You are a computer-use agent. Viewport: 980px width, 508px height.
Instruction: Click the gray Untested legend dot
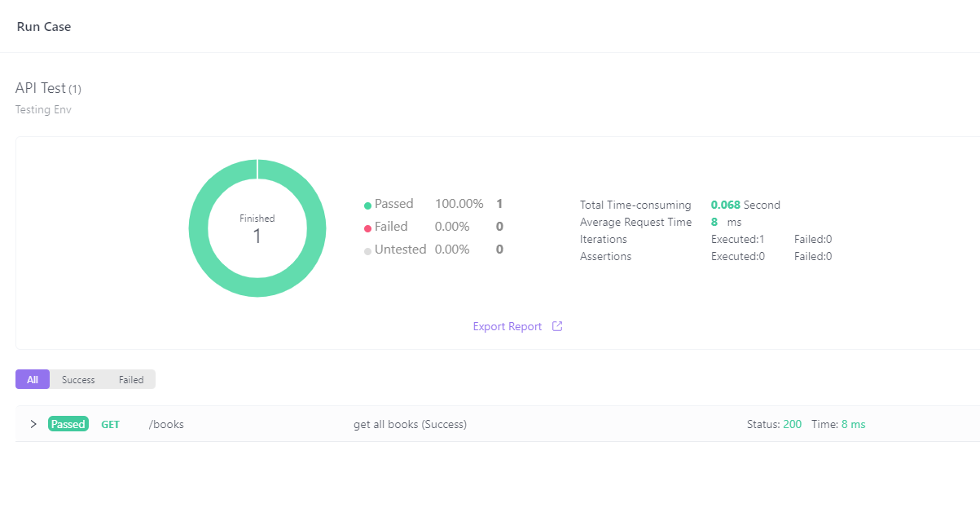click(x=367, y=251)
